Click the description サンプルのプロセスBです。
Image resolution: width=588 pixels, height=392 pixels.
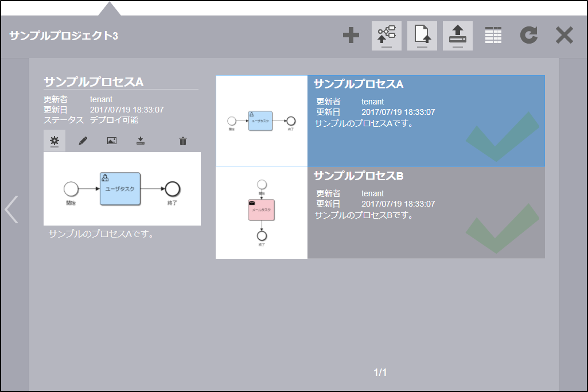tap(364, 215)
